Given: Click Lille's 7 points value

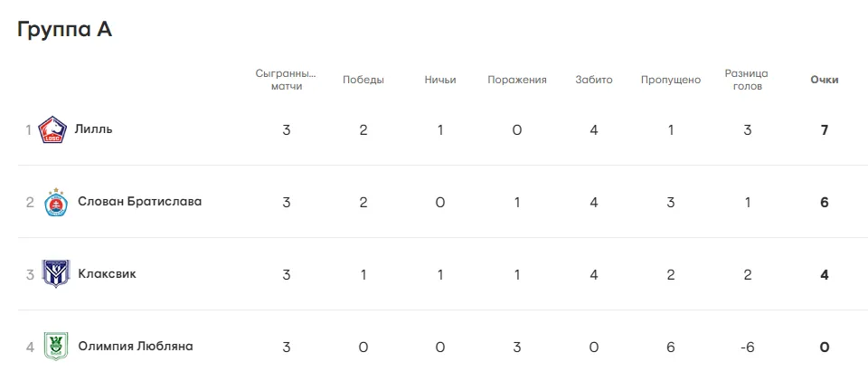Looking at the screenshot, I should pyautogui.click(x=824, y=129).
